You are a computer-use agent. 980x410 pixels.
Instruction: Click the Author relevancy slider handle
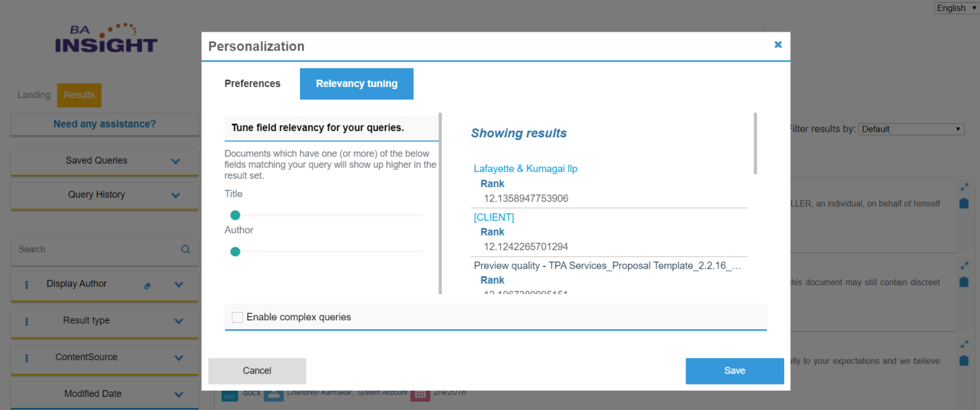[x=235, y=252]
